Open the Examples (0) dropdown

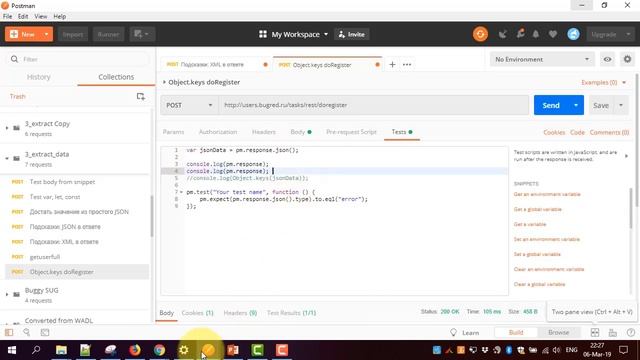[x=603, y=82]
